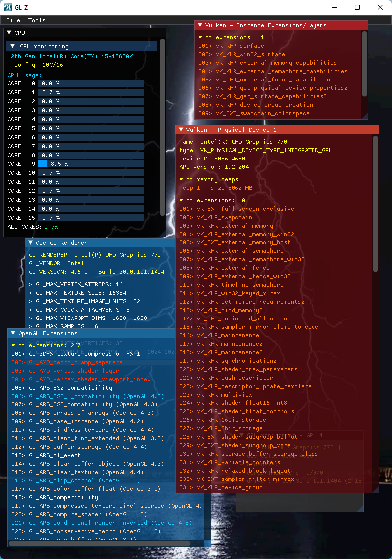Image resolution: width=392 pixels, height=559 pixels.
Task: Click the ALL CORES: 0.7% line
Action: pos(33,227)
